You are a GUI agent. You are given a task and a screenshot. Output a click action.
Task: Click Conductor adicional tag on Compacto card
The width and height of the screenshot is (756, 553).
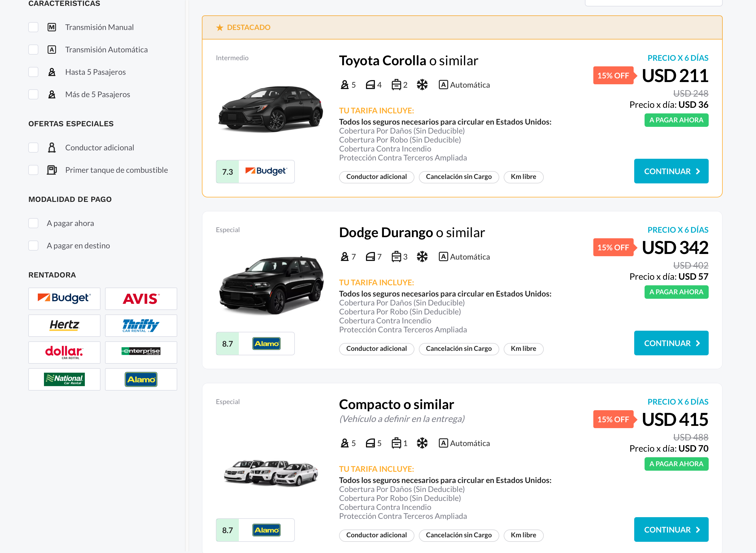377,535
